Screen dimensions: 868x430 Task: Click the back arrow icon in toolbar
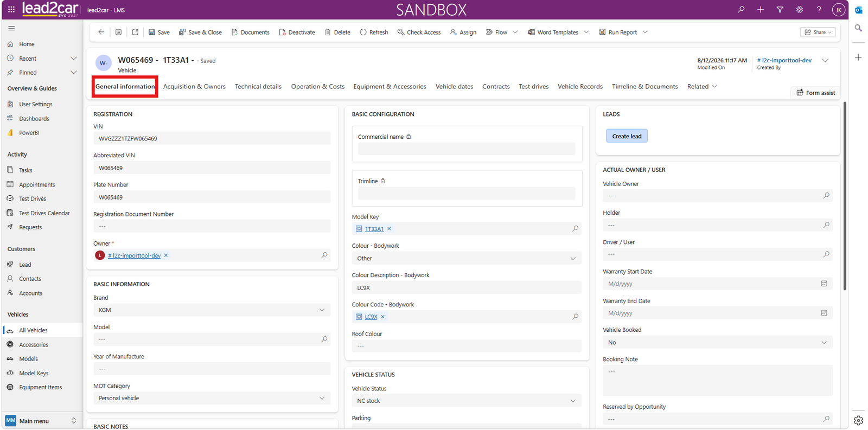(x=101, y=32)
